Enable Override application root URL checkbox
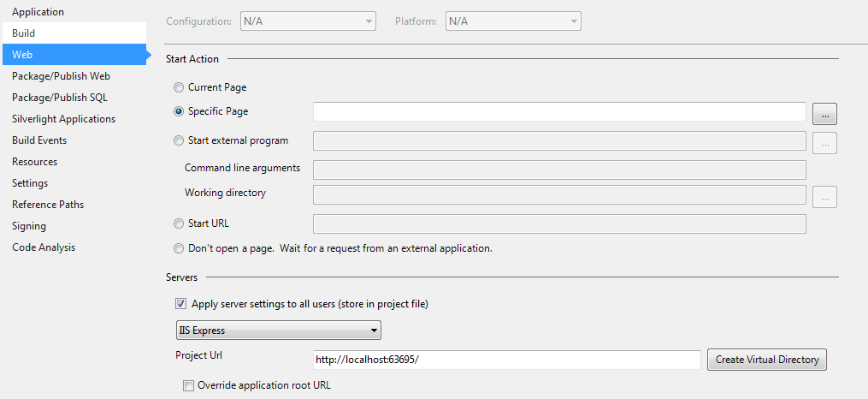Image resolution: width=868 pixels, height=399 pixels. tap(189, 385)
